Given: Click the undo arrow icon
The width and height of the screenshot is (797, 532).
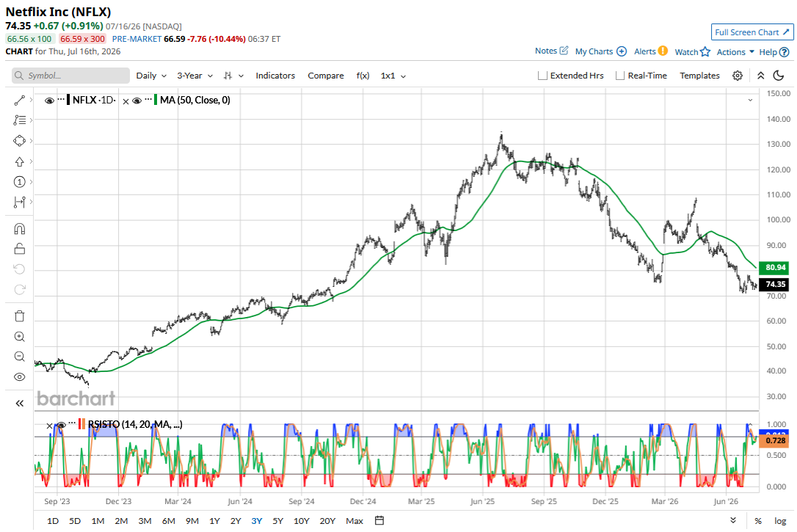Looking at the screenshot, I should click(19, 269).
